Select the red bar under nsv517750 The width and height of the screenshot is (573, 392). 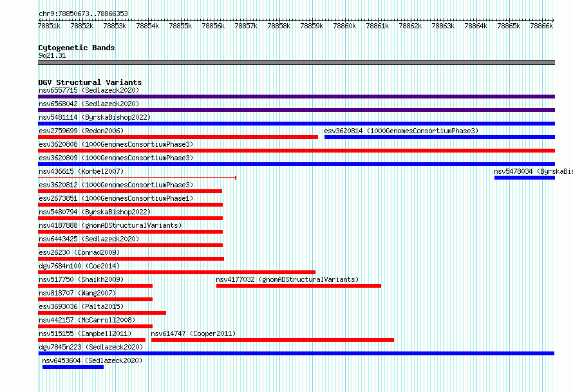point(95,286)
